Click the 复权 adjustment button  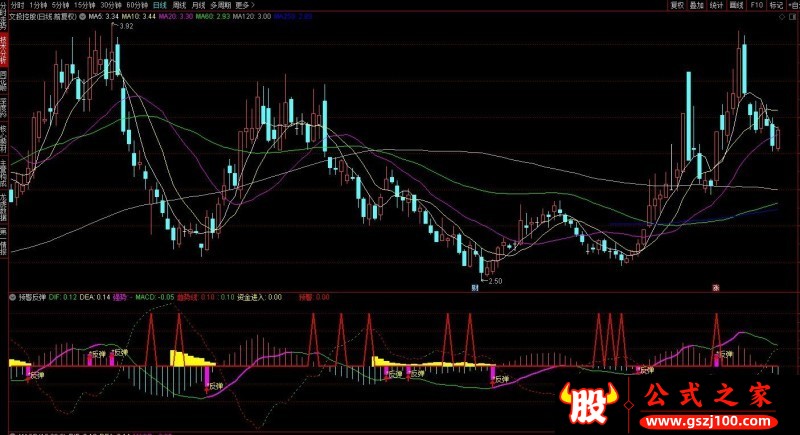click(677, 5)
